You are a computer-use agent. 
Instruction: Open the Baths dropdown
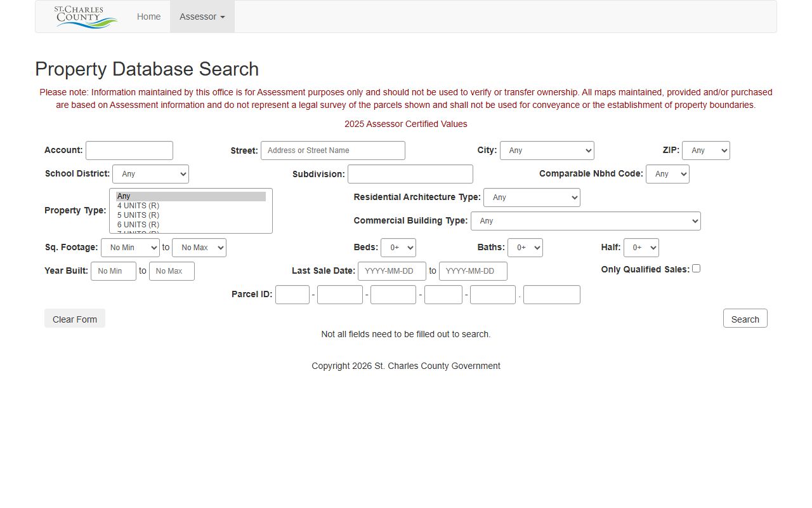[x=525, y=248]
